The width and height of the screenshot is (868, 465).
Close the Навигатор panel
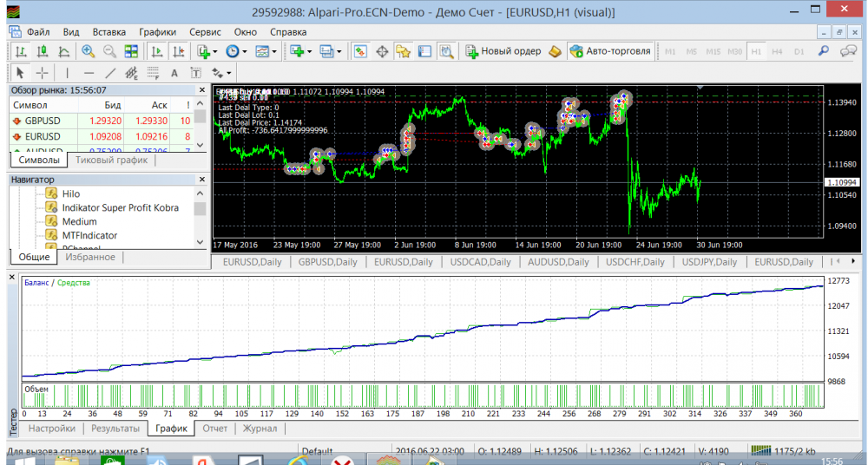click(x=202, y=180)
